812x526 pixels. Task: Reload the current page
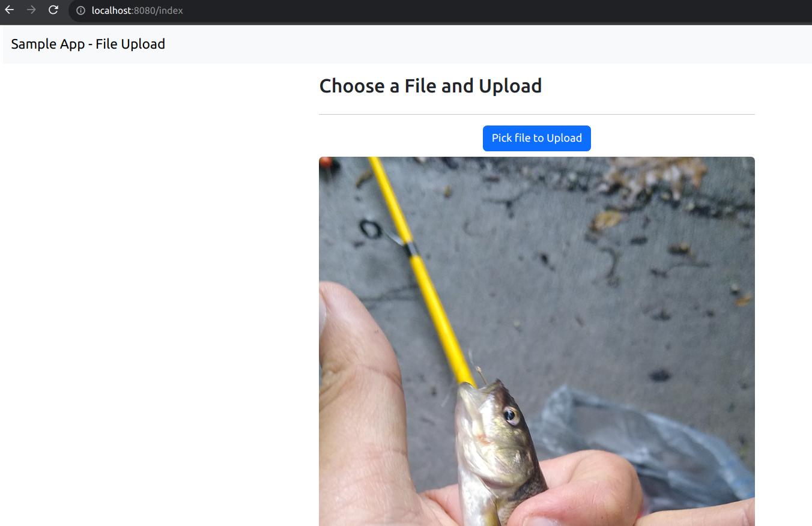click(x=53, y=10)
